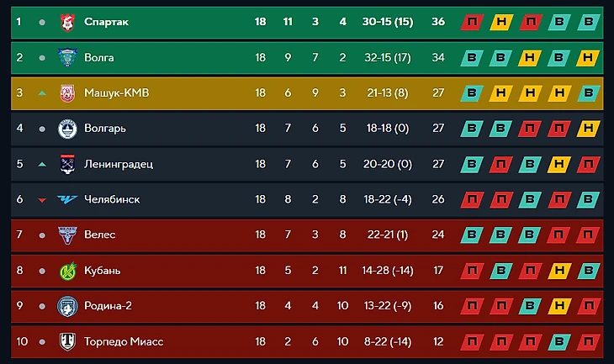This screenshot has width=614, height=364.
Task: Click the Велес shield logo
Action: (67, 235)
